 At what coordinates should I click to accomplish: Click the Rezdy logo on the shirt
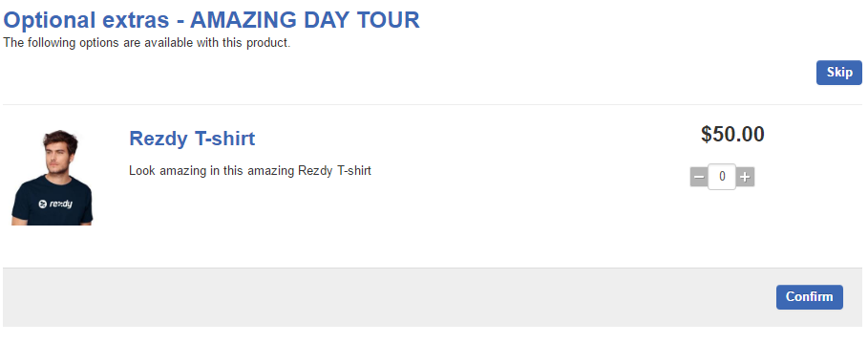tap(55, 204)
